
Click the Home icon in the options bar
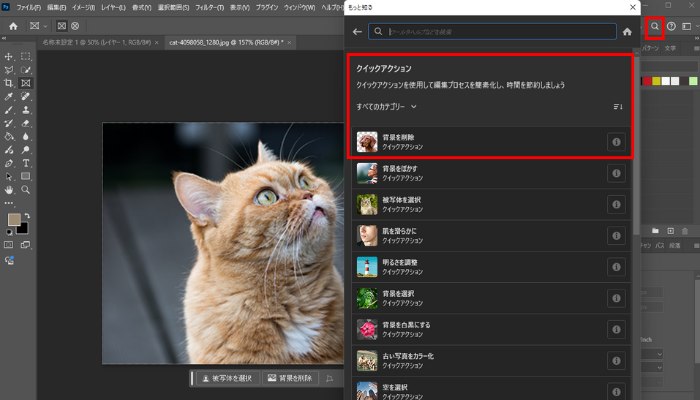pyautogui.click(x=13, y=26)
